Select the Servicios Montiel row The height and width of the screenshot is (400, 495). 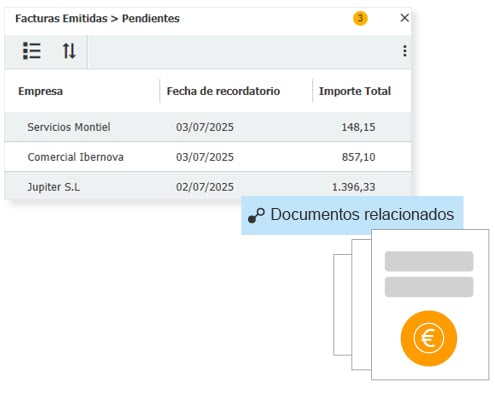point(208,127)
